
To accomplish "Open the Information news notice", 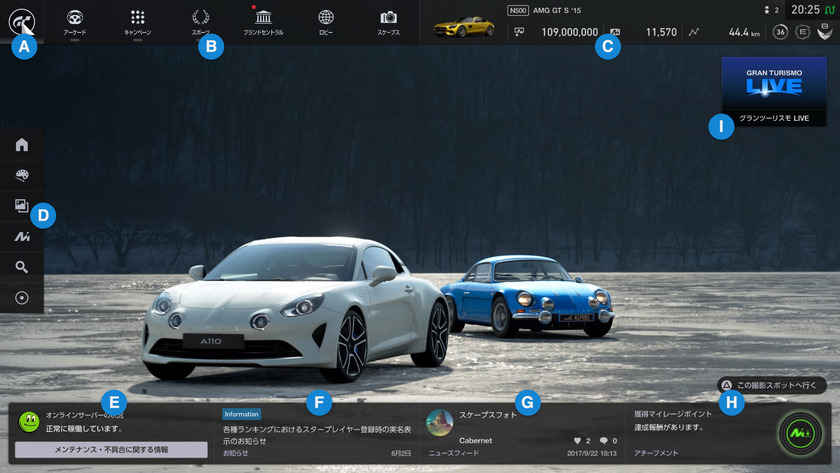I will [316, 432].
